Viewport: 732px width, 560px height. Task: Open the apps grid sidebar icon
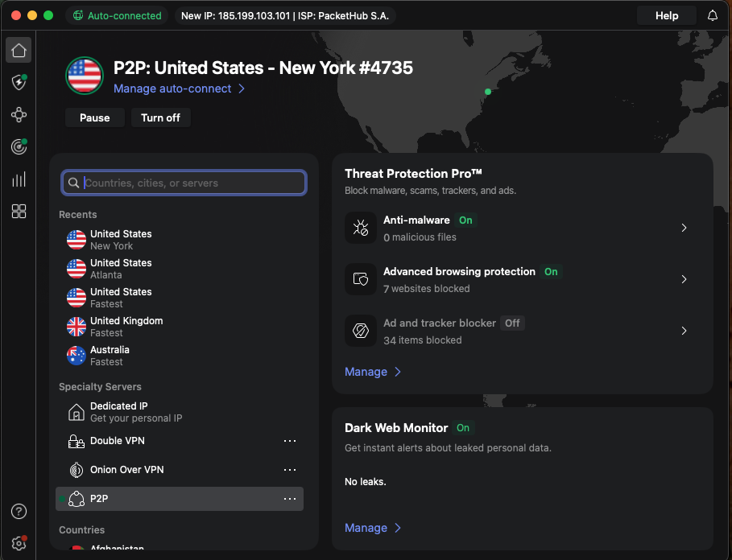(x=19, y=212)
